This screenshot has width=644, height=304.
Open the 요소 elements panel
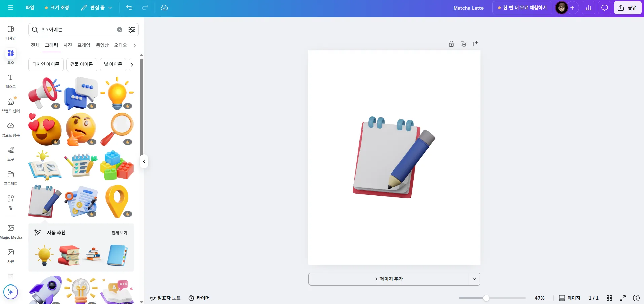click(11, 57)
